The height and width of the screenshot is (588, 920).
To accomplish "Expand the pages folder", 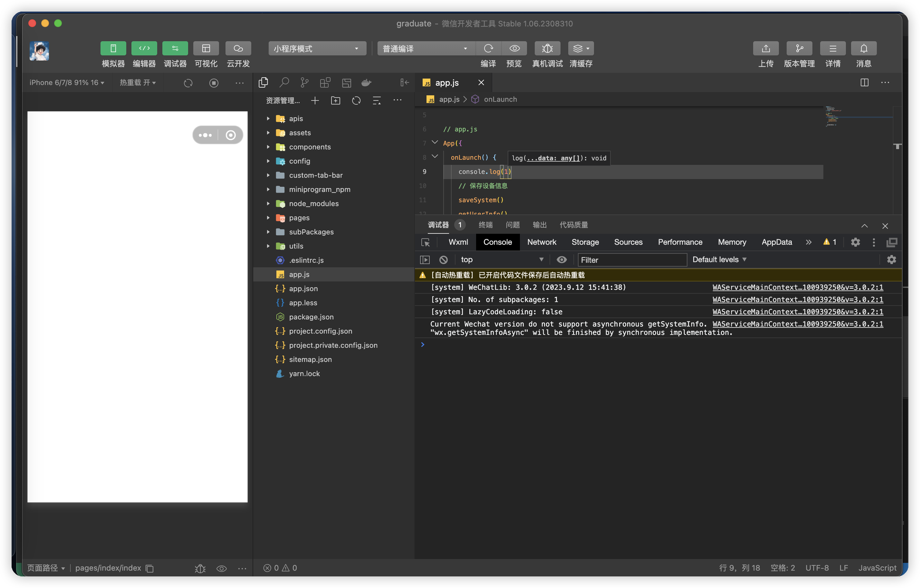I will [x=299, y=218].
